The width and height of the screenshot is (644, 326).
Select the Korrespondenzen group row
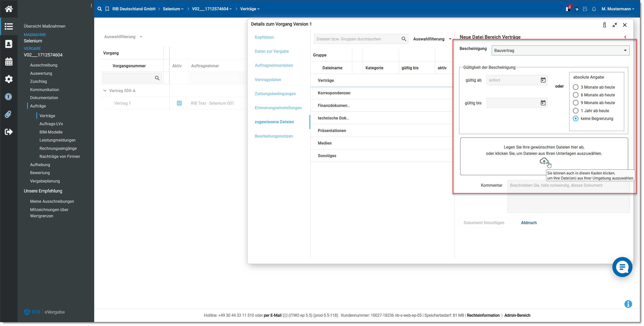382,93
